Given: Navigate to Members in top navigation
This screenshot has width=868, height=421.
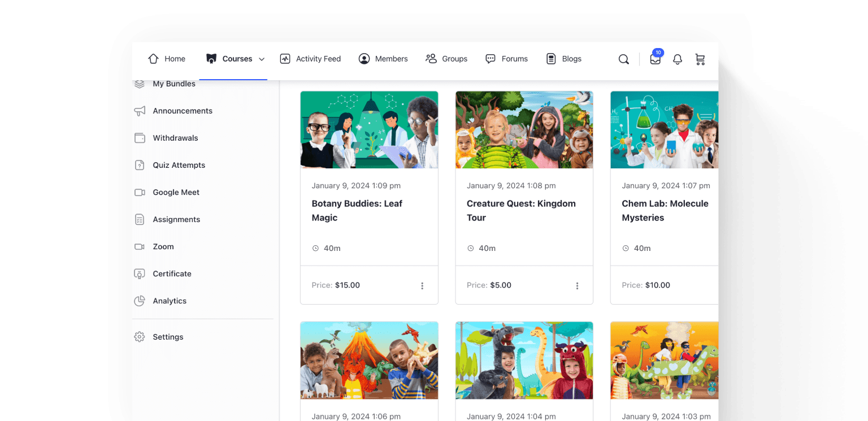Looking at the screenshot, I should click(x=383, y=59).
